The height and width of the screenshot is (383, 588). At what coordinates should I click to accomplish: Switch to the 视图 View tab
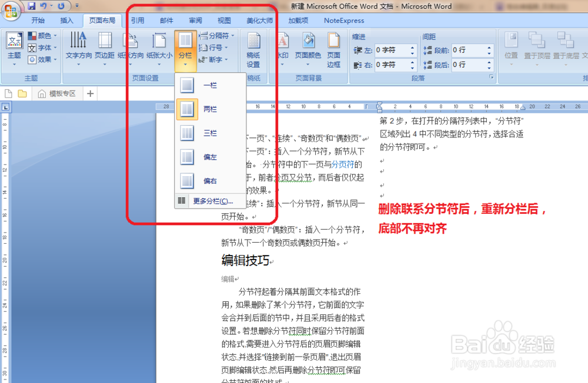(224, 21)
